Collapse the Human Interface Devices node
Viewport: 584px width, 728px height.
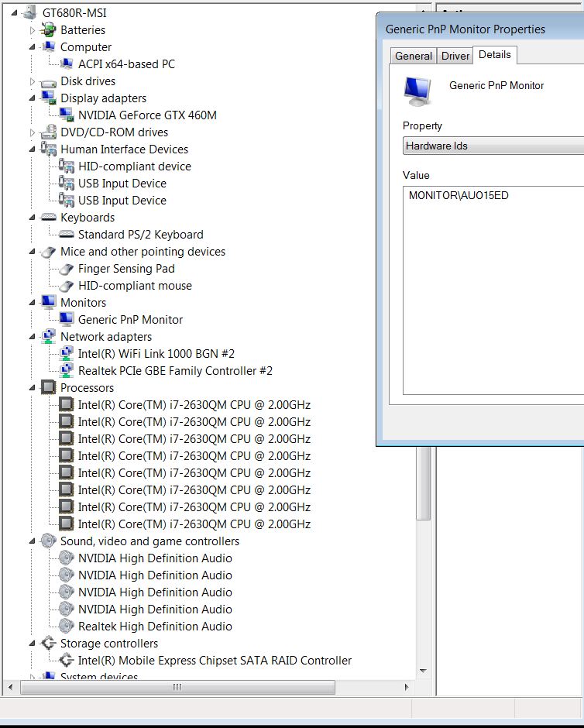click(32, 149)
